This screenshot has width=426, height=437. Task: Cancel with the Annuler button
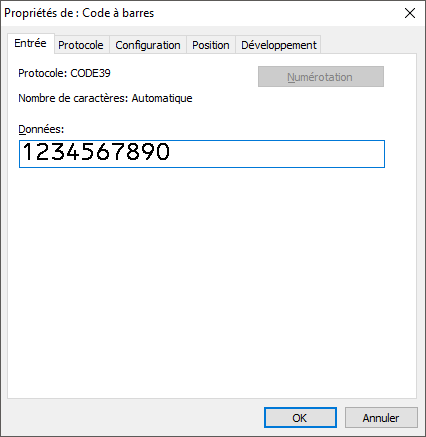coord(381,418)
